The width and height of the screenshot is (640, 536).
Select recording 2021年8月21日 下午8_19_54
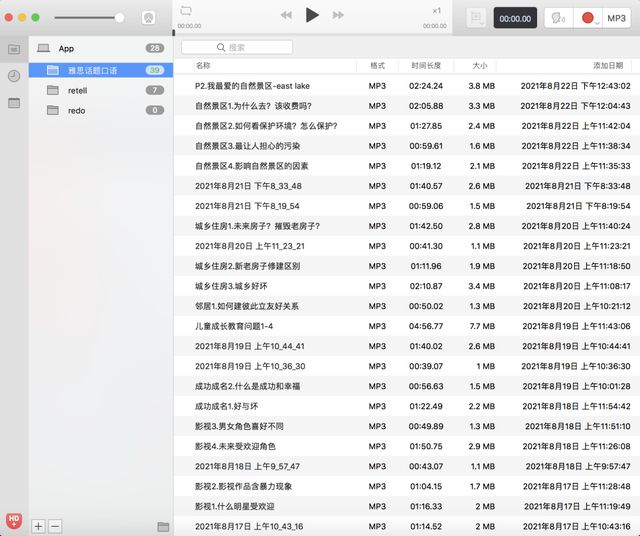[407, 206]
